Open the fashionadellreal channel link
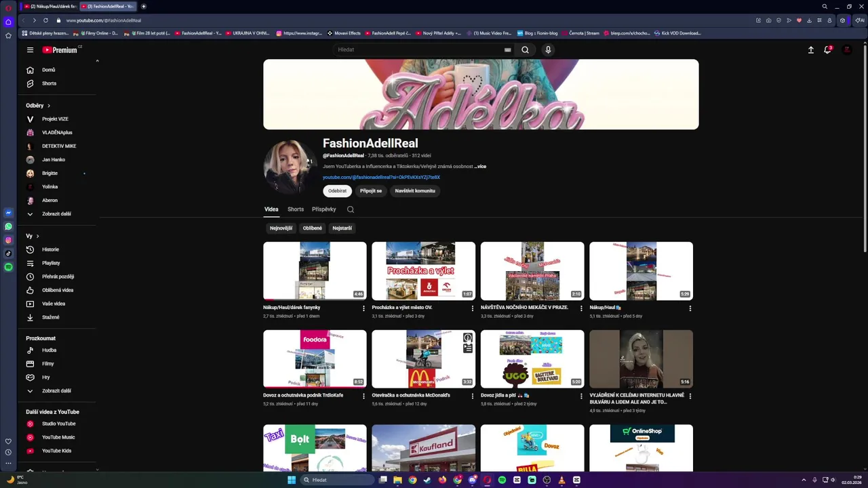This screenshot has height=488, width=868. [381, 178]
